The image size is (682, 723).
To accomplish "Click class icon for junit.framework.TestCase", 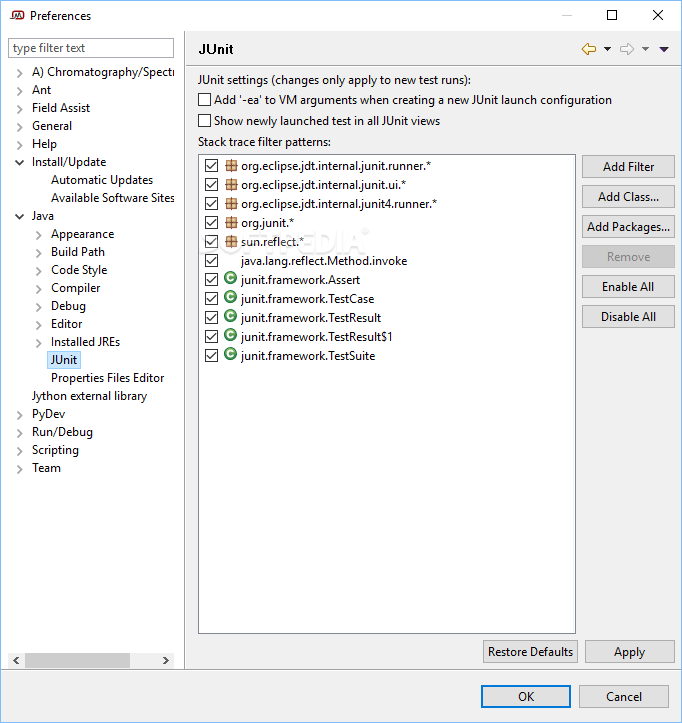I will (x=230, y=297).
